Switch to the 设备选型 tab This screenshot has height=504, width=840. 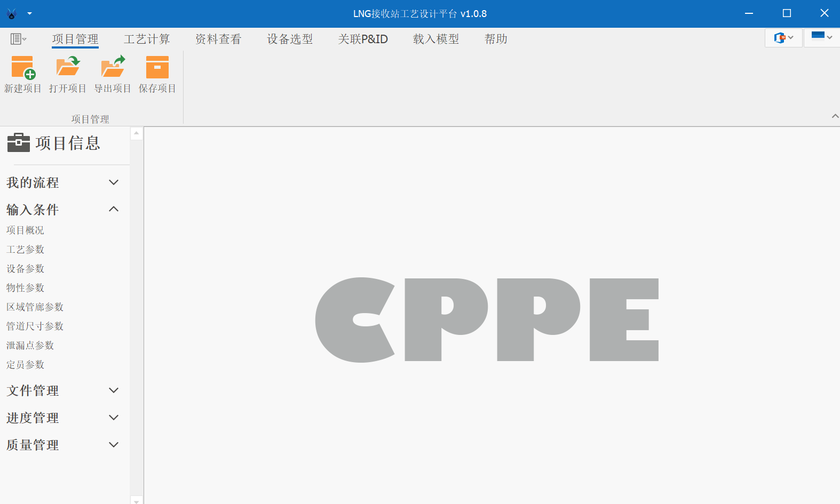click(x=290, y=39)
